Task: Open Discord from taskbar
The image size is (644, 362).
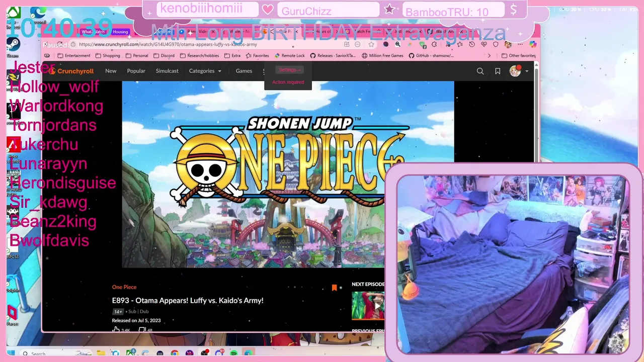Action: click(x=219, y=353)
